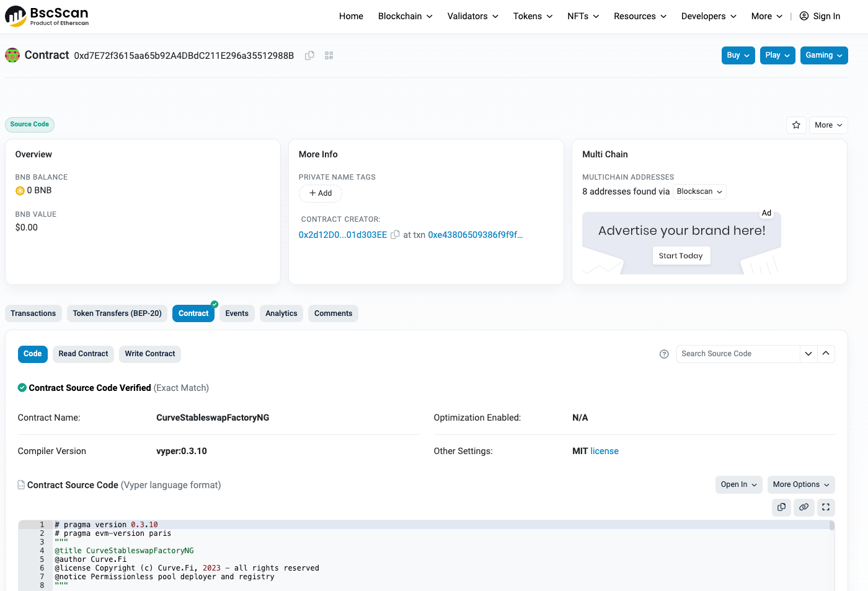Open the Open In dropdown
868x591 pixels.
tap(738, 484)
